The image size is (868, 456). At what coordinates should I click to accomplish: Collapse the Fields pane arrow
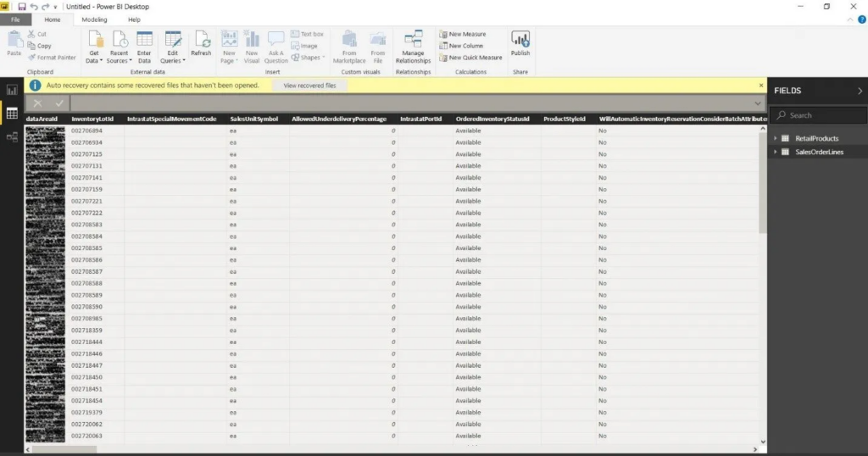pos(860,91)
